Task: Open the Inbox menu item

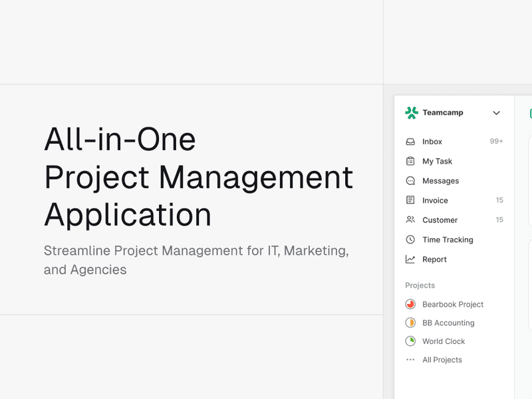Action: click(432, 142)
